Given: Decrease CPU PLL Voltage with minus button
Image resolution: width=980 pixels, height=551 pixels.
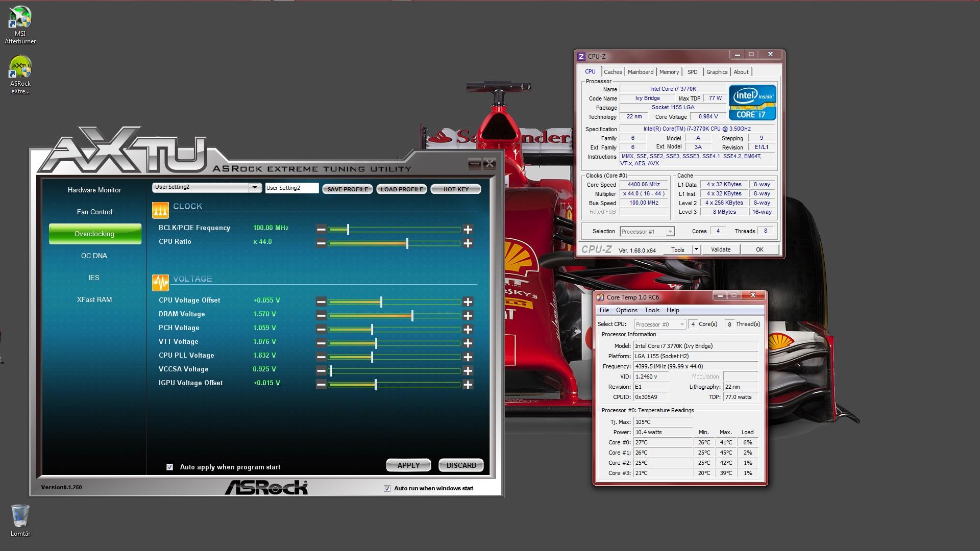Looking at the screenshot, I should [x=321, y=357].
